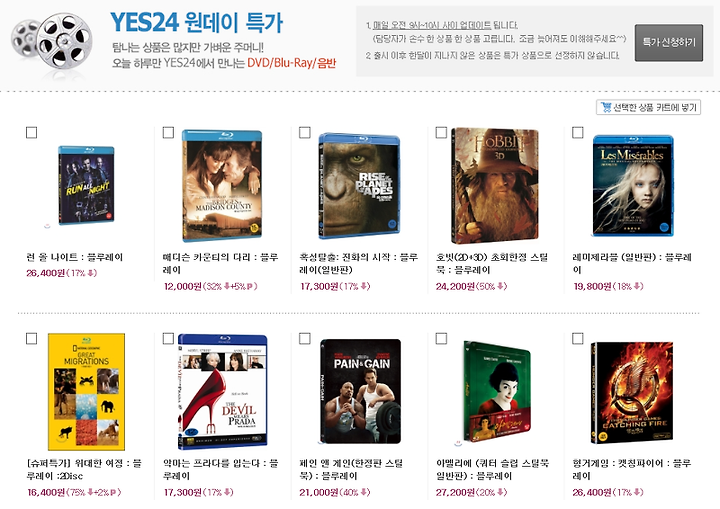Open the Catching Fire cover thumbnail
The width and height of the screenshot is (720, 509).
(632, 393)
